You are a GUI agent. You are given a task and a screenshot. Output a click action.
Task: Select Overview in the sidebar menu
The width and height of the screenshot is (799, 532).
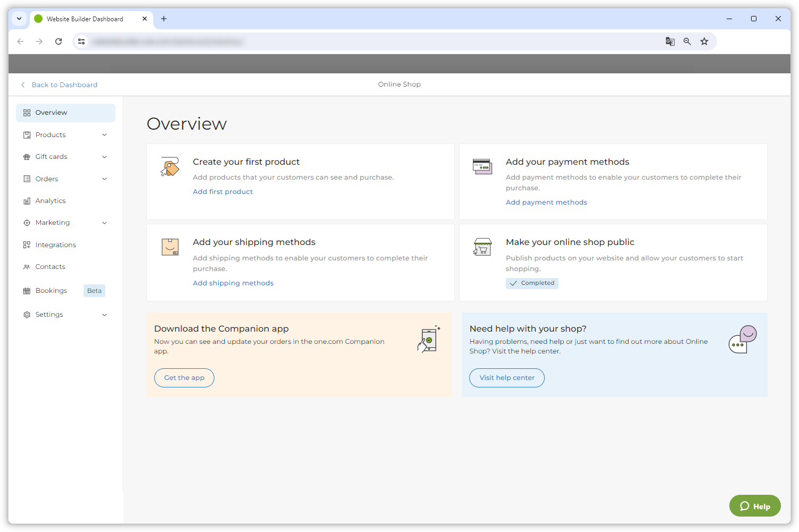pyautogui.click(x=51, y=113)
